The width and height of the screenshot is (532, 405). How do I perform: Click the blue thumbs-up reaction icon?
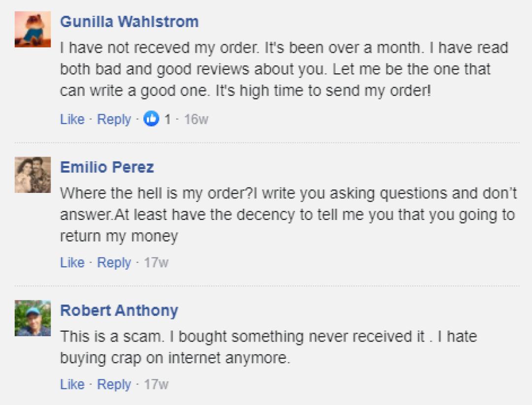(x=152, y=119)
